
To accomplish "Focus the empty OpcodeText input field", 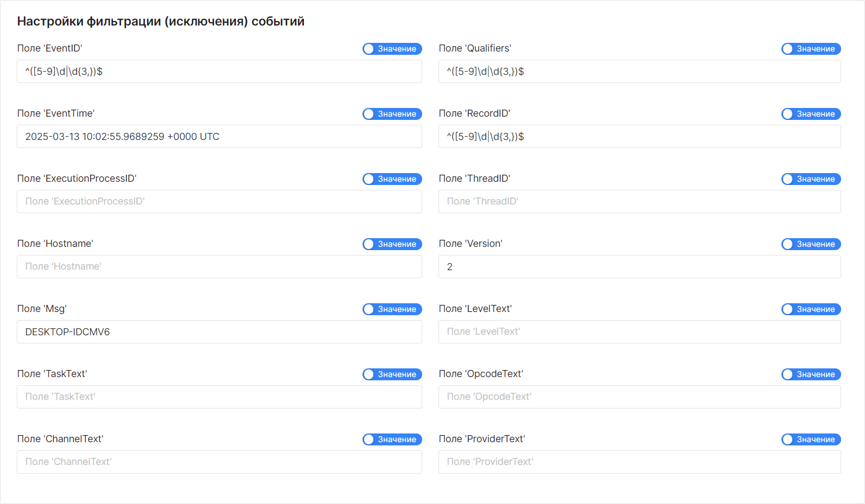I will point(639,397).
